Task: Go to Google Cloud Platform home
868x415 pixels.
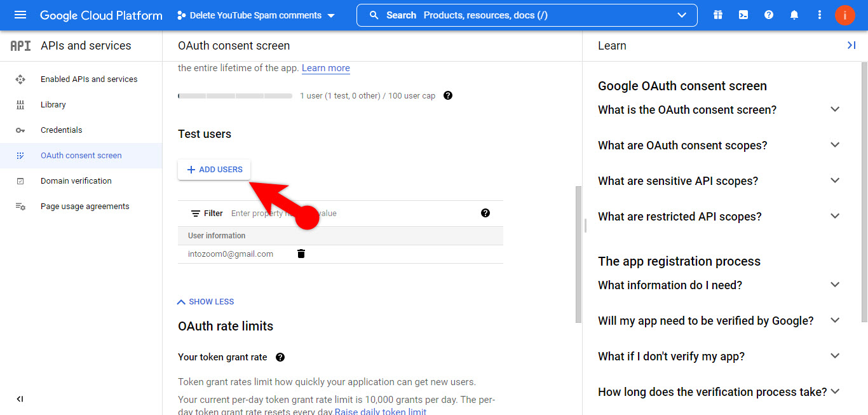Action: [101, 15]
